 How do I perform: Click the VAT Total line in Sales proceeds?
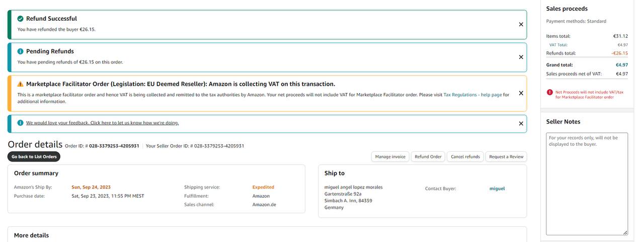point(558,45)
